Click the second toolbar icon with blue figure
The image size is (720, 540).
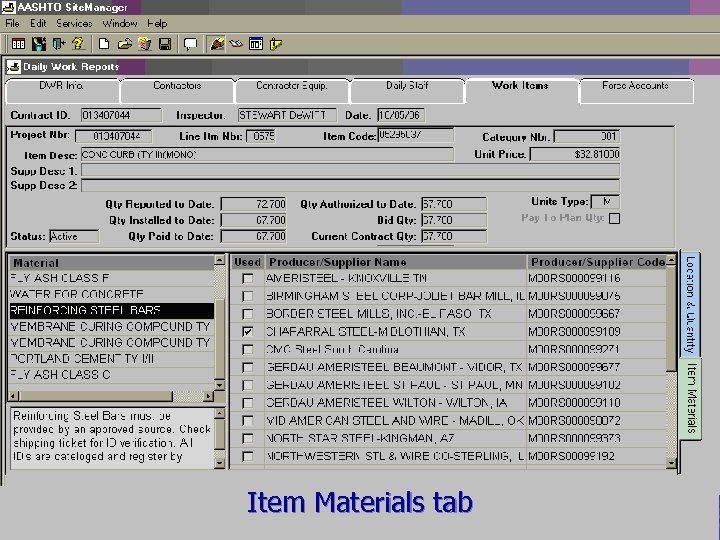pos(39,44)
